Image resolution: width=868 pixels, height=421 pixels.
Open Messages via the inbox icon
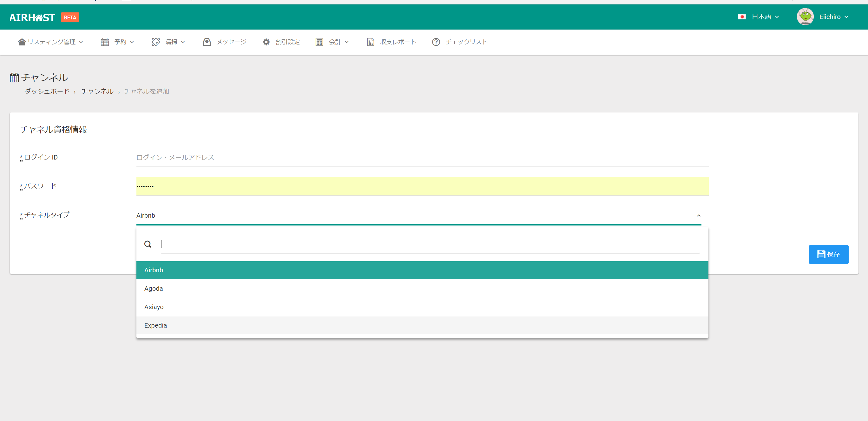[207, 42]
